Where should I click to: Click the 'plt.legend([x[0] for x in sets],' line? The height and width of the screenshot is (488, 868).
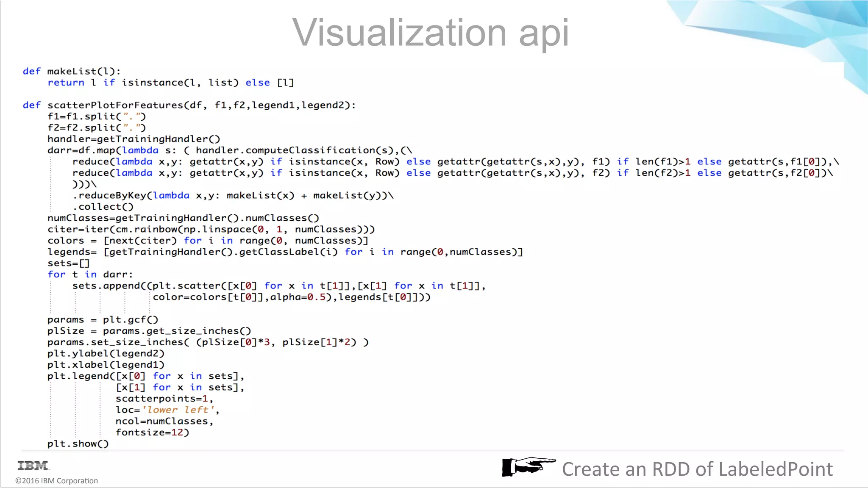tap(146, 376)
